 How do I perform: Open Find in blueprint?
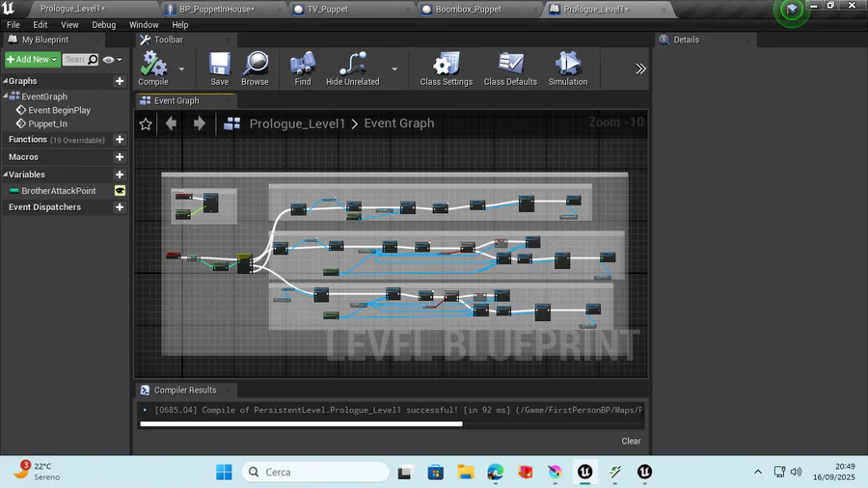[x=303, y=68]
